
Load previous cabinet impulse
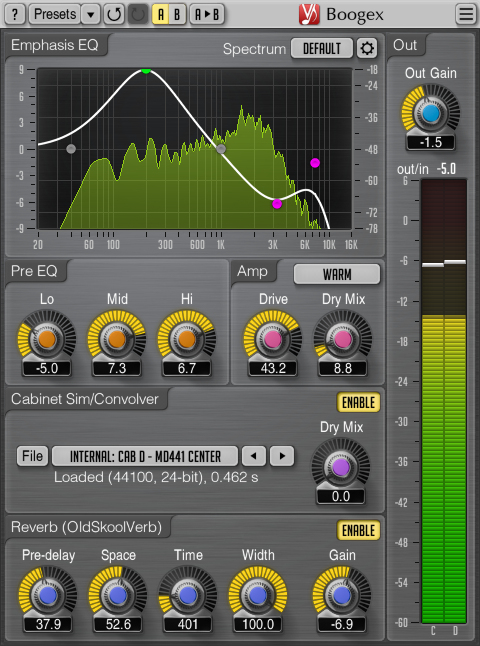pyautogui.click(x=254, y=456)
